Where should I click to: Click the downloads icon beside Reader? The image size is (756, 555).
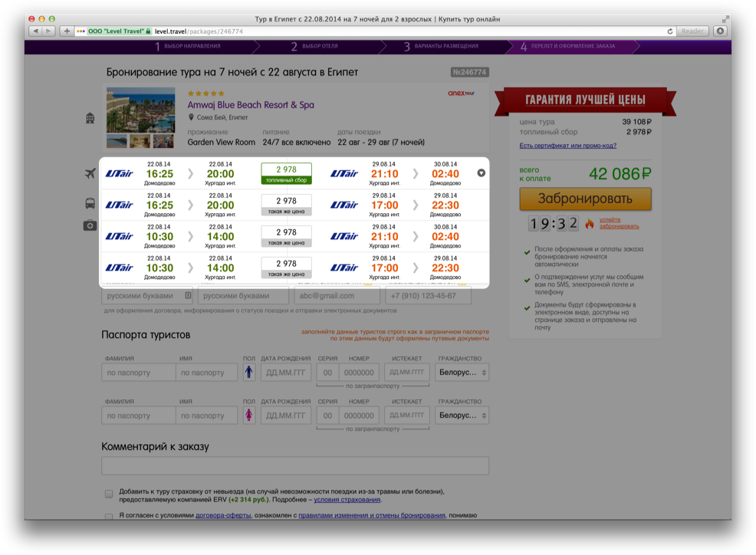coord(720,31)
